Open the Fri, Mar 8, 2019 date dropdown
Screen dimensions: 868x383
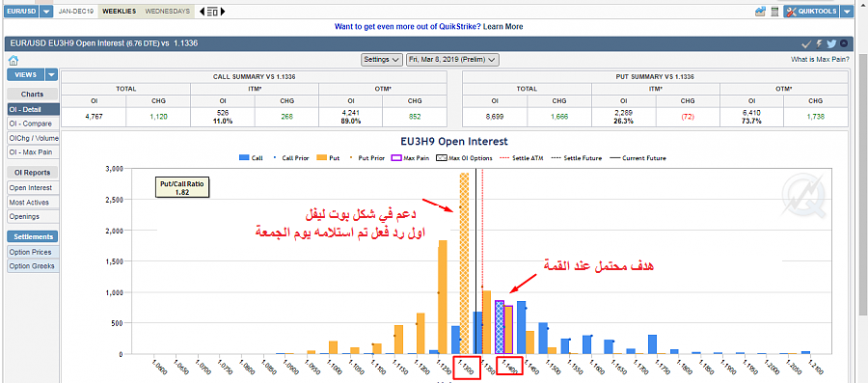pyautogui.click(x=453, y=59)
